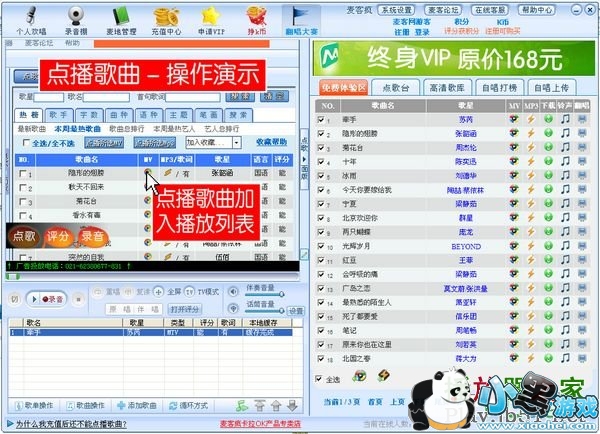Switch to 点歌台 tab
The image size is (600, 434).
396,88
